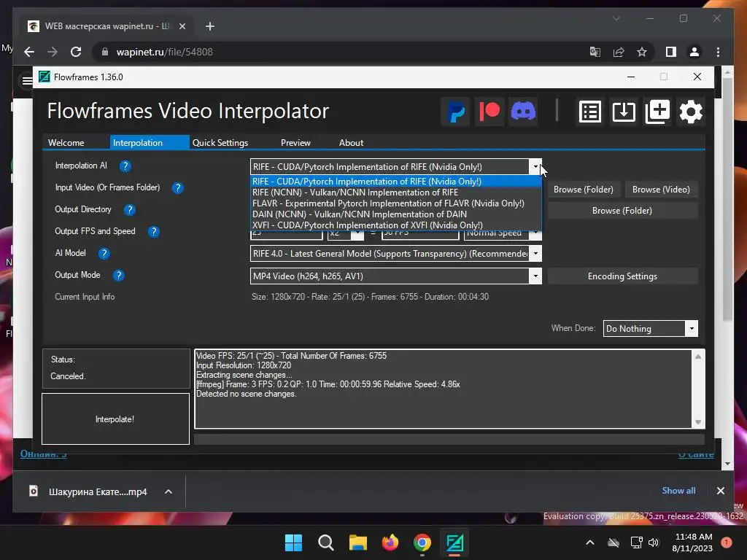This screenshot has height=560, width=747.
Task: Open the model downloader icon
Action: [624, 112]
